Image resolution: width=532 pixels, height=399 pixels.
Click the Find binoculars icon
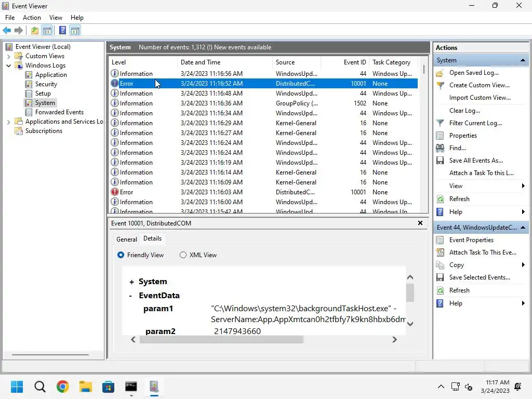pos(440,148)
